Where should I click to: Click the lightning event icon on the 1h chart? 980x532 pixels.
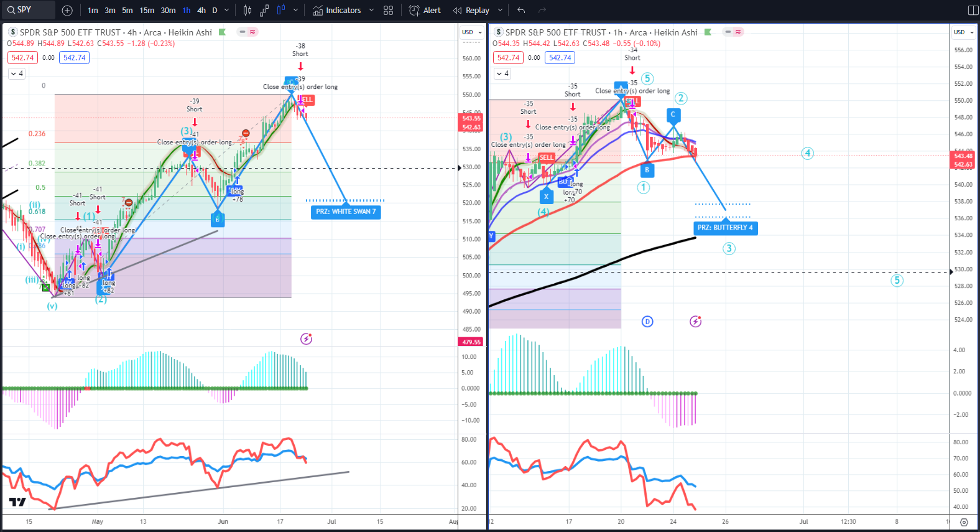(x=695, y=322)
